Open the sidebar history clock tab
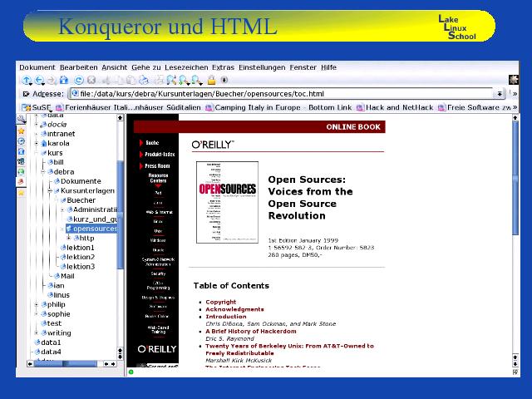The image size is (532, 399). (21, 141)
